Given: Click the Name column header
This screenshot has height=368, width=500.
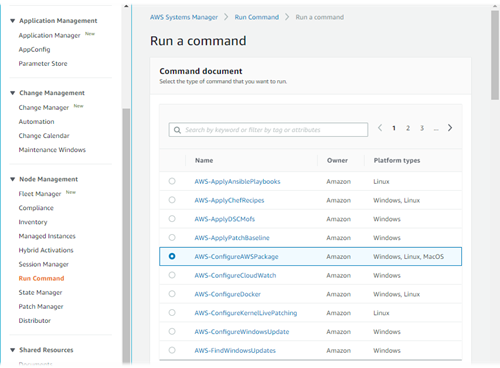Looking at the screenshot, I should (x=204, y=160).
